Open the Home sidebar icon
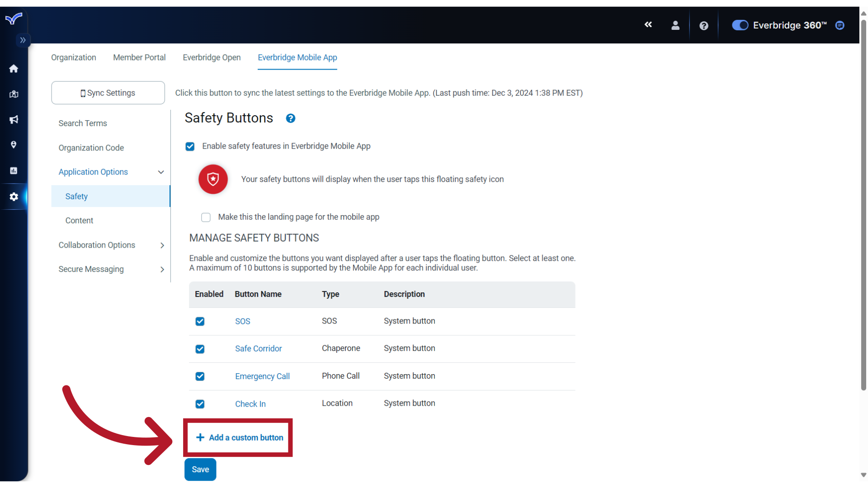Image resolution: width=868 pixels, height=488 pixels. [14, 69]
